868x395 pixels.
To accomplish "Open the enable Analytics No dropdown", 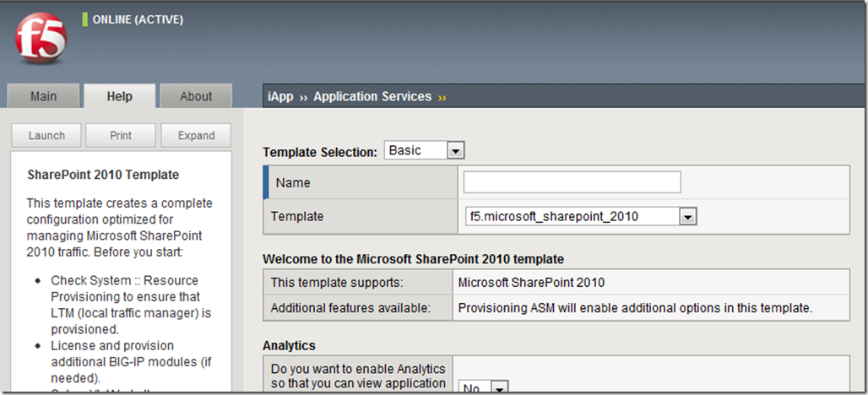I will pyautogui.click(x=483, y=388).
